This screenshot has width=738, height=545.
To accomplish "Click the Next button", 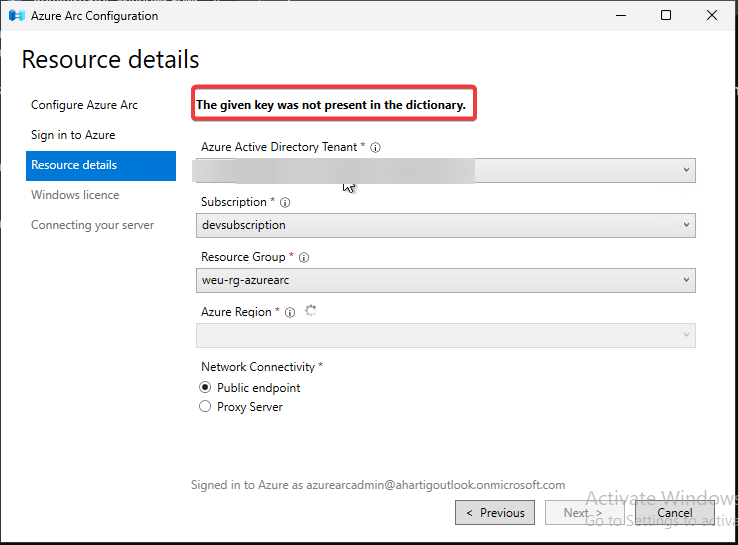I will coord(585,513).
